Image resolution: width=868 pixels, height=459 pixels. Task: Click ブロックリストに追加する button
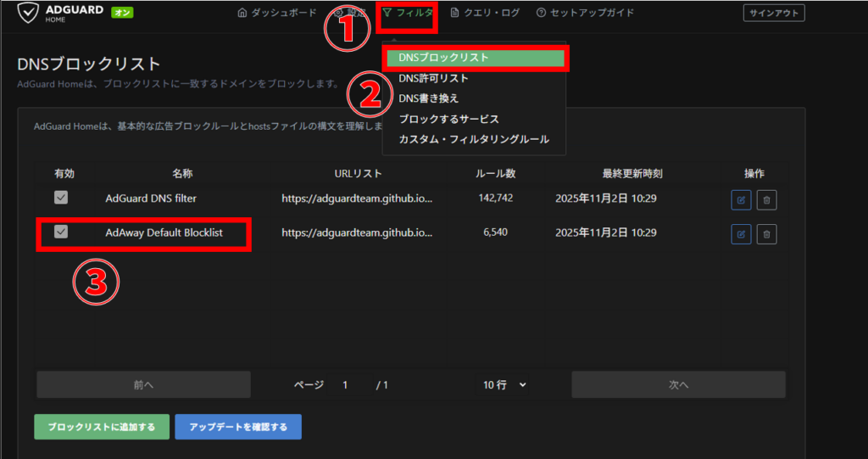click(x=102, y=427)
